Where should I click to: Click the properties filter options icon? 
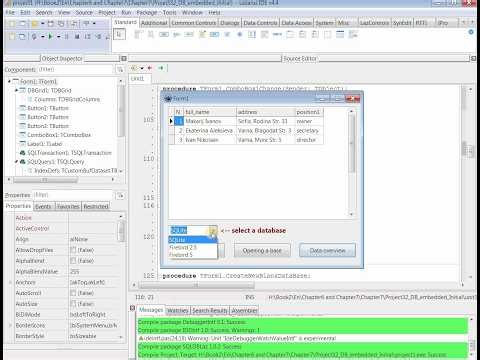click(x=120, y=195)
